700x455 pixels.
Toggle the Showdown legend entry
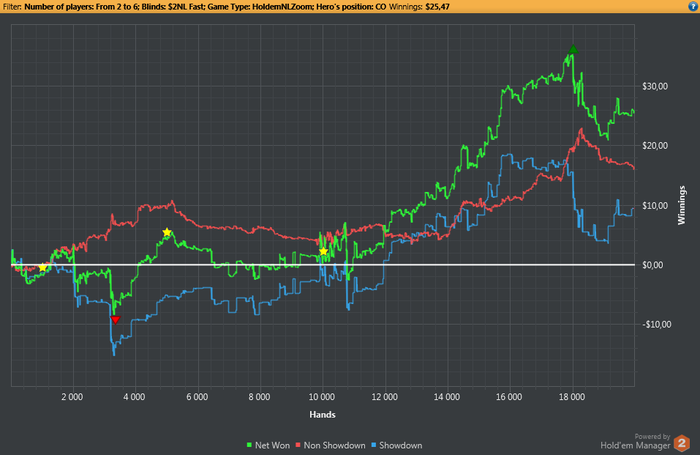pos(397,445)
